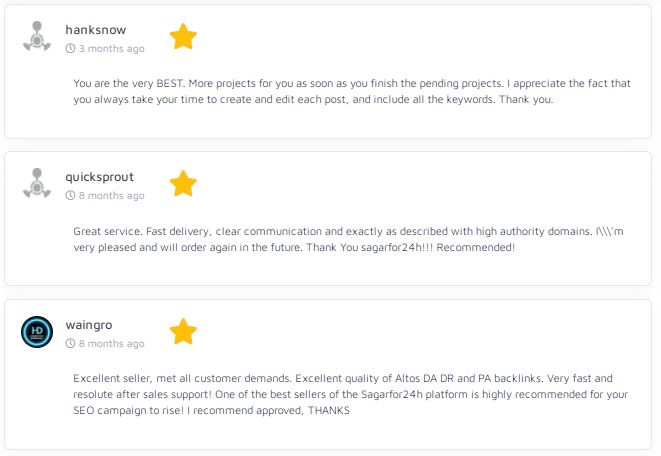Click the clock icon under waingro
This screenshot has width=661, height=456.
[70, 344]
